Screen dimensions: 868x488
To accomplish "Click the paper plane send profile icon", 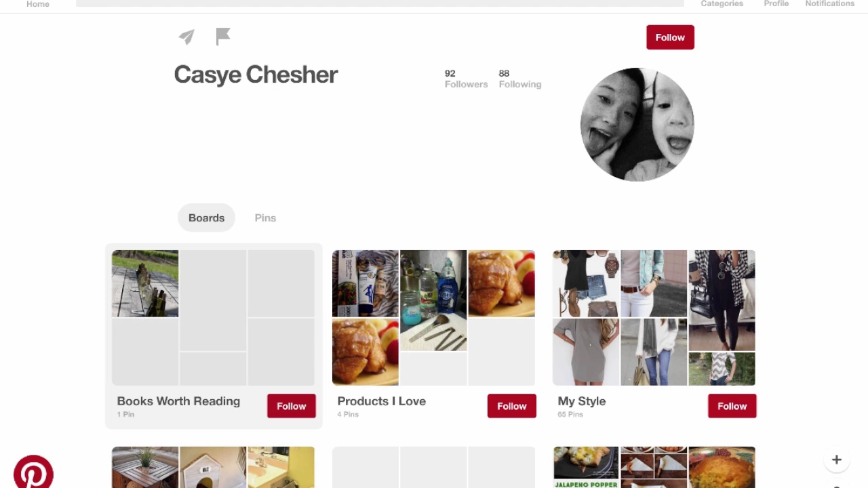I will (x=186, y=37).
